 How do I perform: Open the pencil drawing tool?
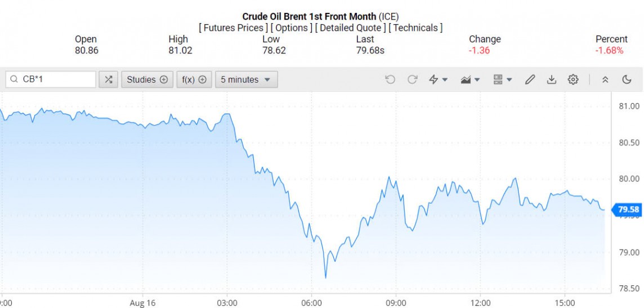coord(530,79)
